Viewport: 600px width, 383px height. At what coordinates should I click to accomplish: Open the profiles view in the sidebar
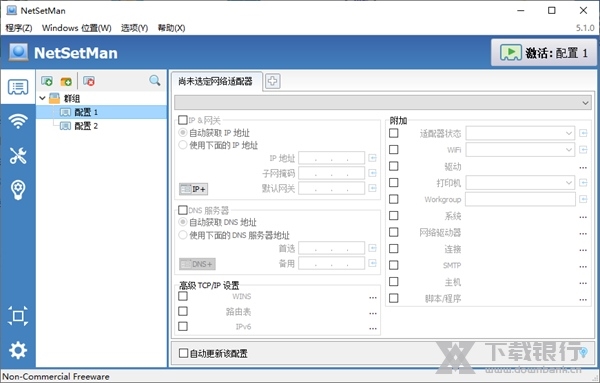(x=18, y=87)
